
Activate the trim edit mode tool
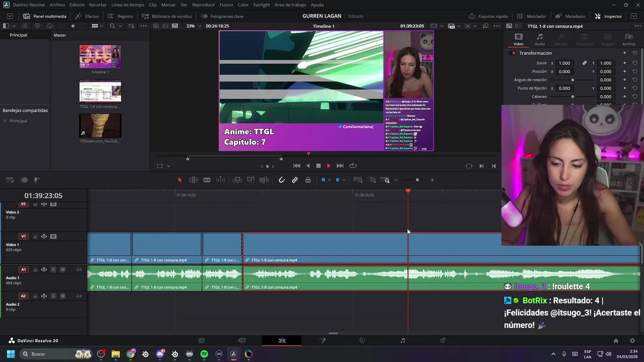pos(193,180)
